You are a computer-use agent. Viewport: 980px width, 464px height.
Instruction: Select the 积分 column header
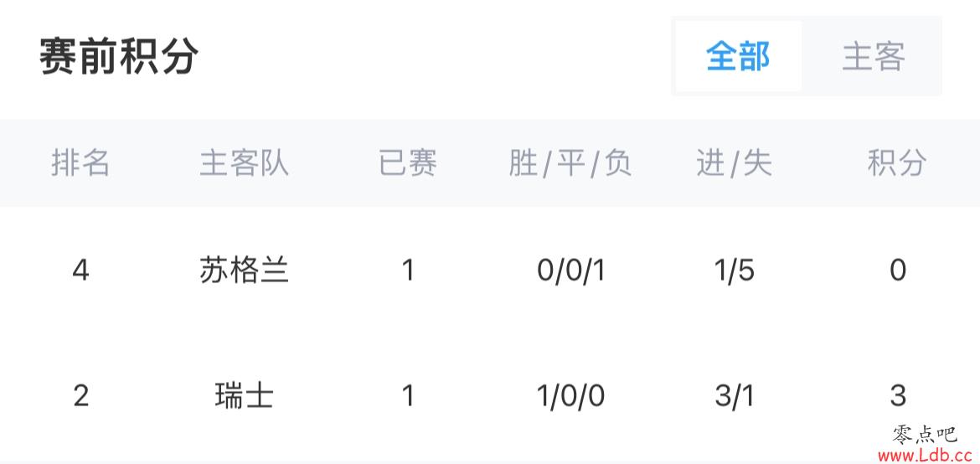coord(898,163)
